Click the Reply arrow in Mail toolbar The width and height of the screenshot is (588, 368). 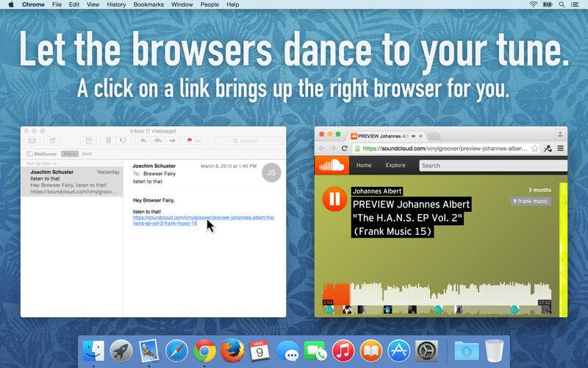pos(143,141)
